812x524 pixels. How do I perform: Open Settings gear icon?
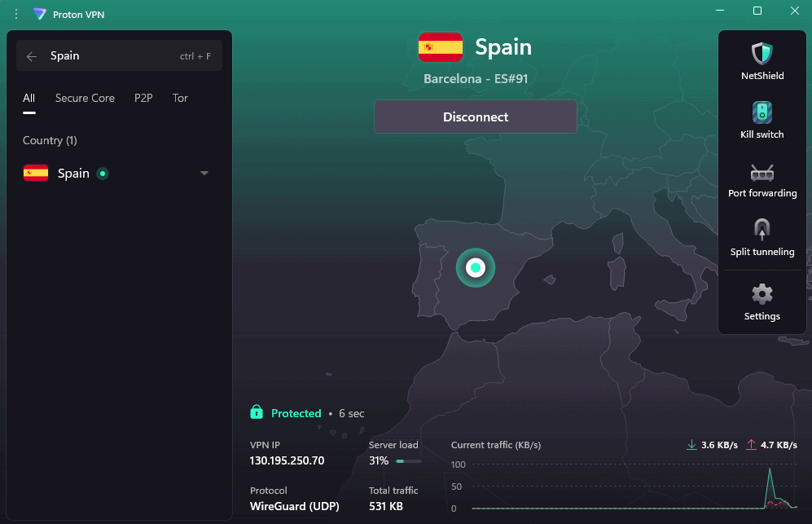pos(762,294)
